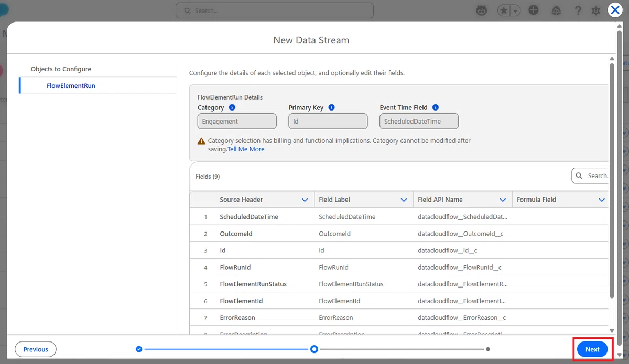Screen dimensions: 629x364
Task: Open the Tell Me More link
Action: click(246, 149)
